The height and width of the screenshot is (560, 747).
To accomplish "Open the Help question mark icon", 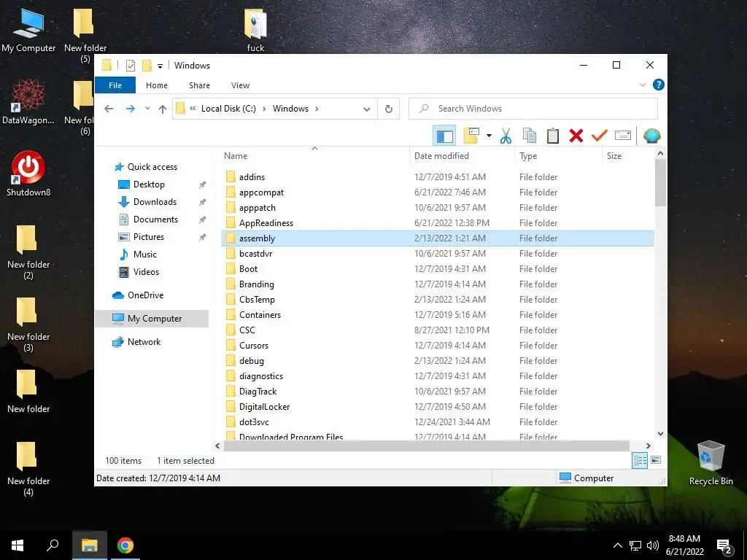I will point(659,85).
